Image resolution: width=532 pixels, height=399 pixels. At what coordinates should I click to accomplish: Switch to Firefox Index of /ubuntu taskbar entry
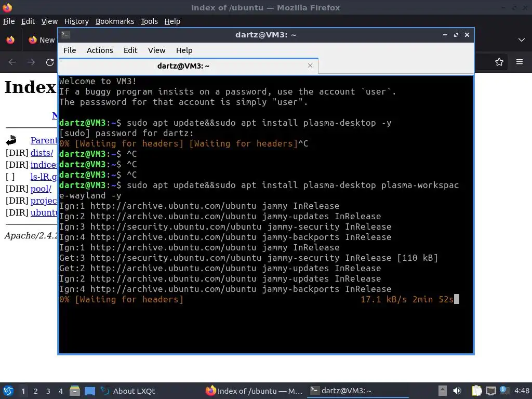(x=254, y=391)
